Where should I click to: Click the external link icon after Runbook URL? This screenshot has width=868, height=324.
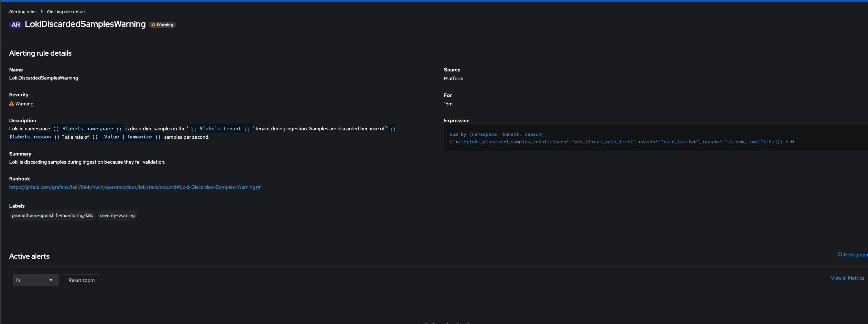tap(258, 188)
